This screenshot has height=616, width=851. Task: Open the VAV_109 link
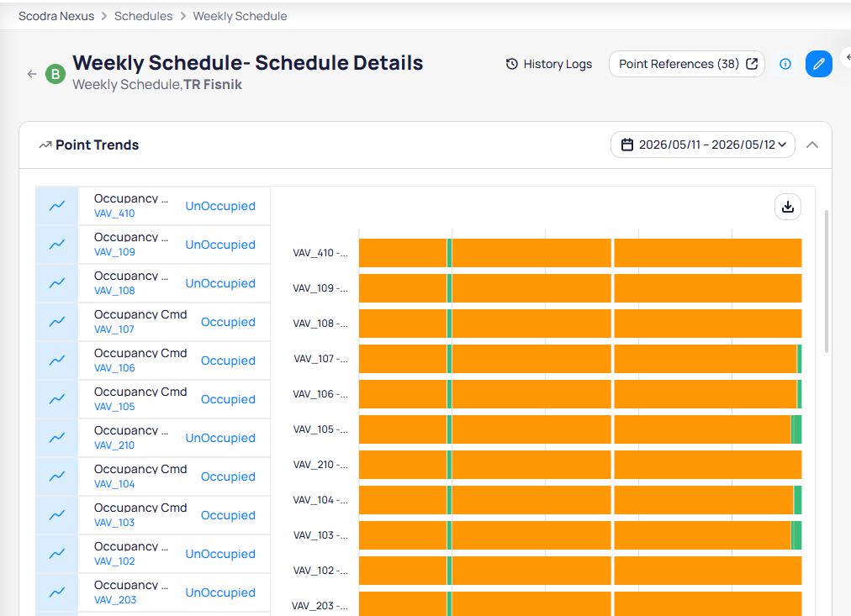point(114,252)
